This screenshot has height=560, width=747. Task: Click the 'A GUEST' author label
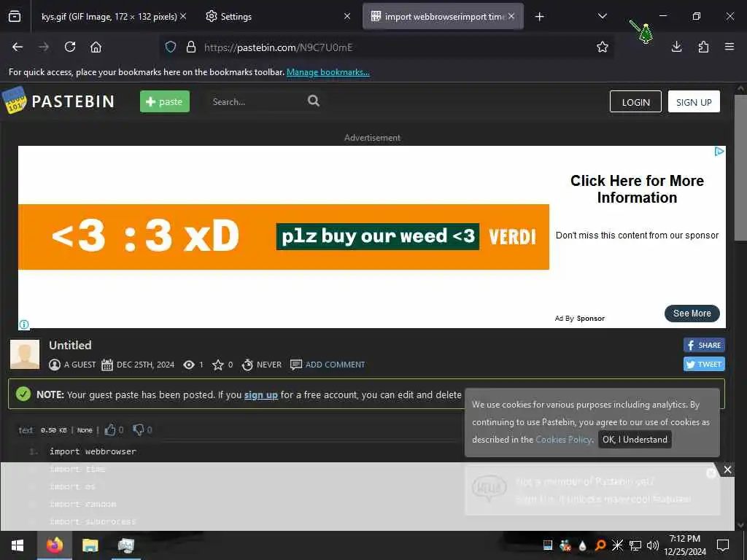click(x=80, y=365)
